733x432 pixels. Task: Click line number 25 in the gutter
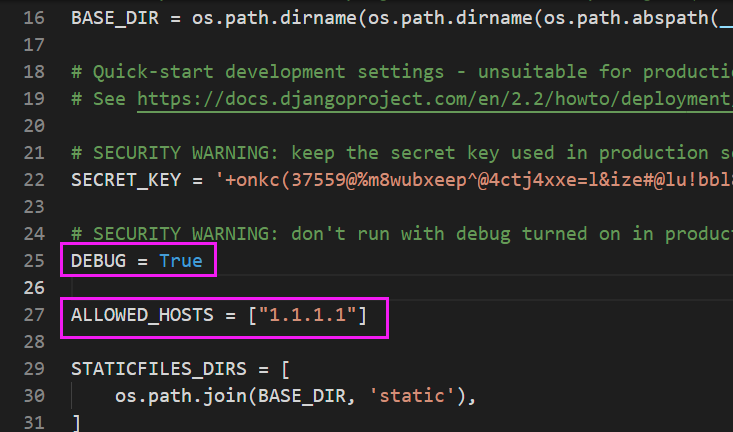coord(34,261)
